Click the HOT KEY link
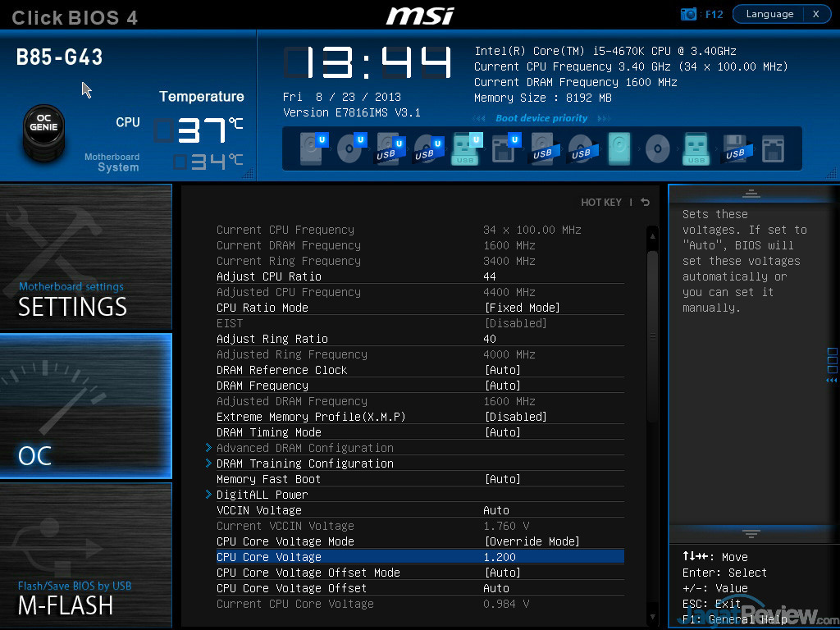This screenshot has width=840, height=630. (x=600, y=202)
